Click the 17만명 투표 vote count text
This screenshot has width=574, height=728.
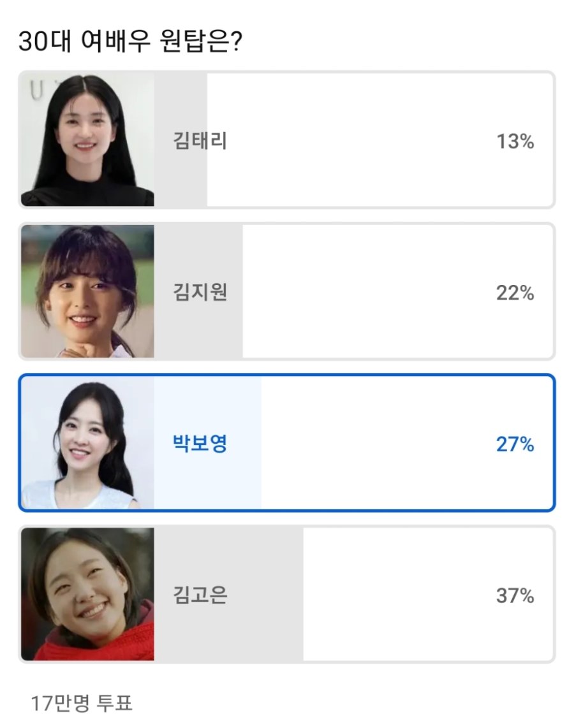[x=82, y=704]
